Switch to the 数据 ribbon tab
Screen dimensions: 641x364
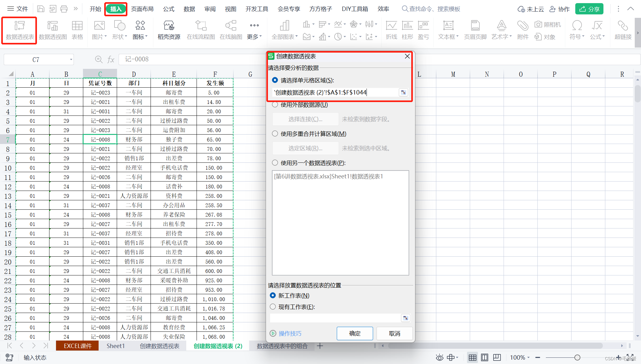coord(189,9)
